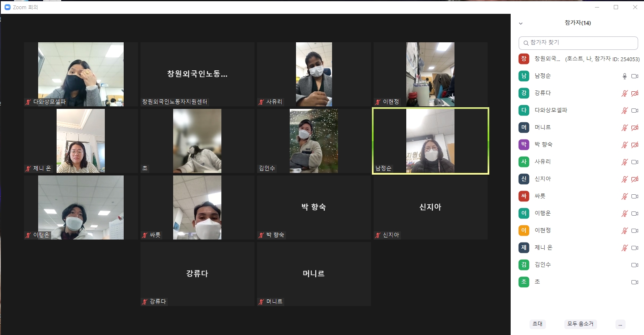Click 강류다 name in participant list
Image resolution: width=644 pixels, height=335 pixels.
543,93
